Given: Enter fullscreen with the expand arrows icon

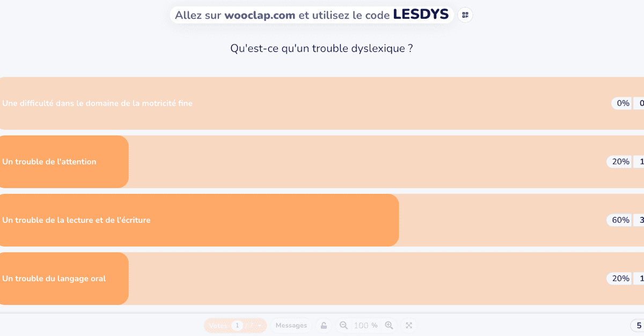Looking at the screenshot, I should (x=409, y=325).
